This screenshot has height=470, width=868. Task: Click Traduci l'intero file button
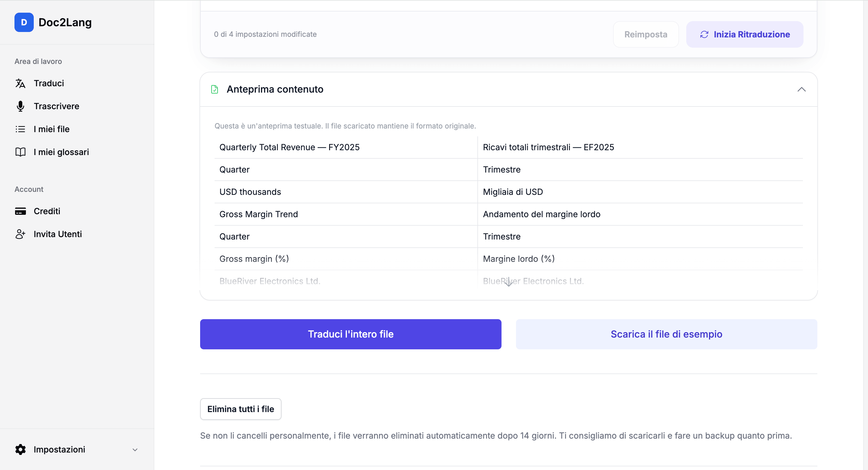(x=351, y=334)
